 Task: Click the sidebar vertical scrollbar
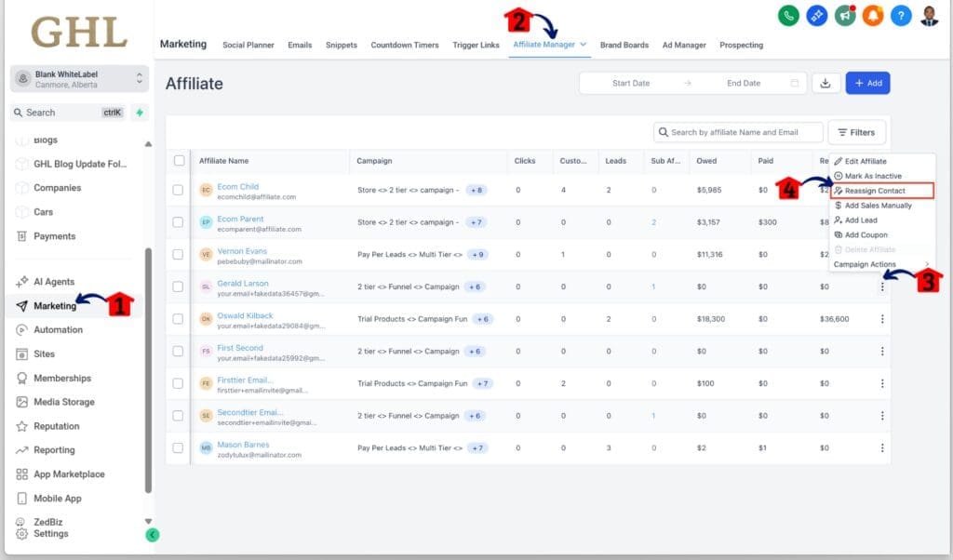click(148, 372)
